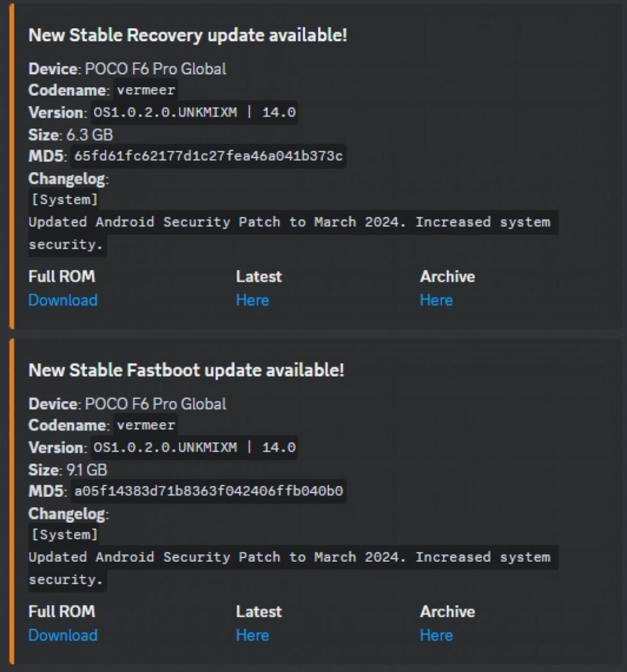Click the [System] tag in Fastboot changelog
Viewport: 627px width, 672px height.
tap(65, 534)
